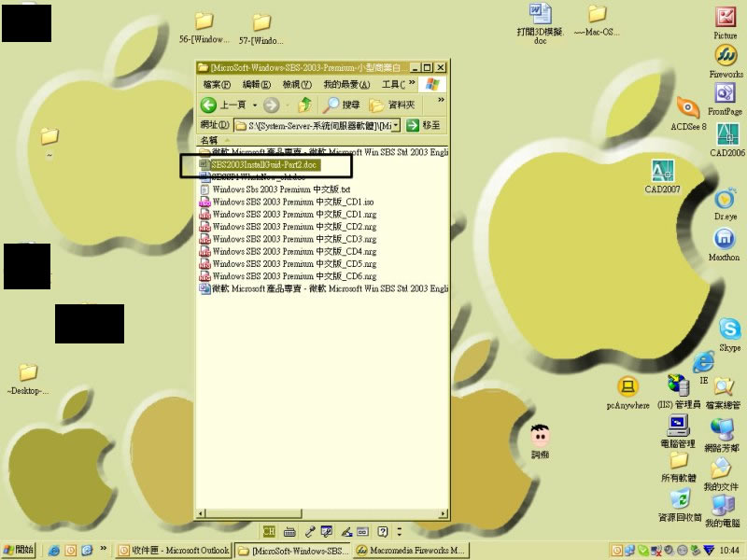Expand the Quick Launch overflow chevron
Image resolution: width=747 pixels, height=560 pixels.
pyautogui.click(x=103, y=549)
